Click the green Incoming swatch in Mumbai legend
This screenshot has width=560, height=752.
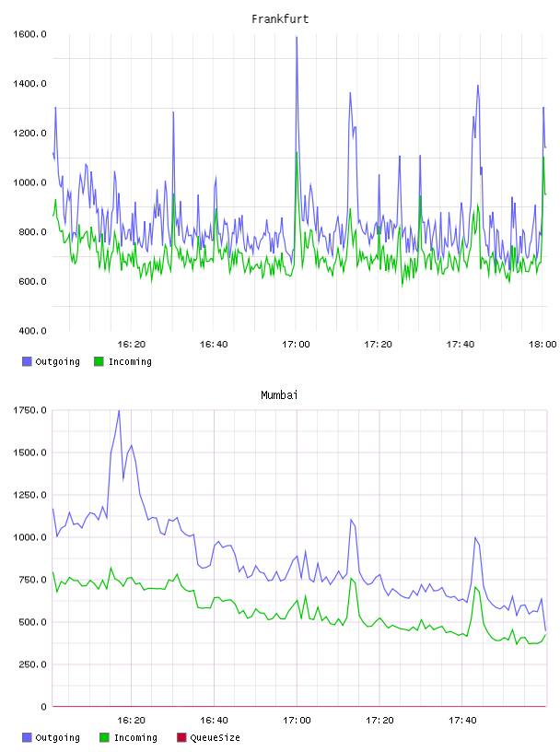pos(104,737)
